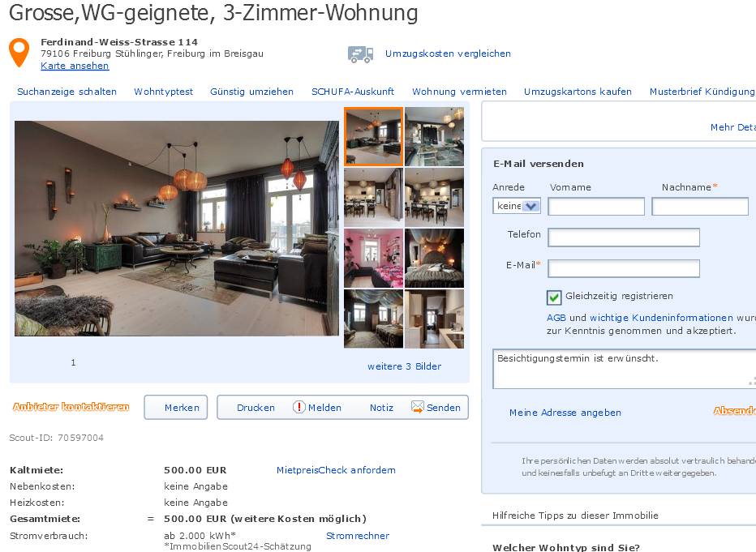Click the orange map location pin icon

[19, 53]
